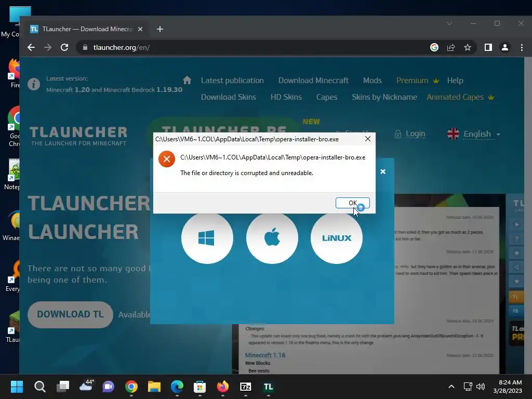Bookmark this tab star icon
The height and width of the screenshot is (399, 532).
[x=468, y=47]
